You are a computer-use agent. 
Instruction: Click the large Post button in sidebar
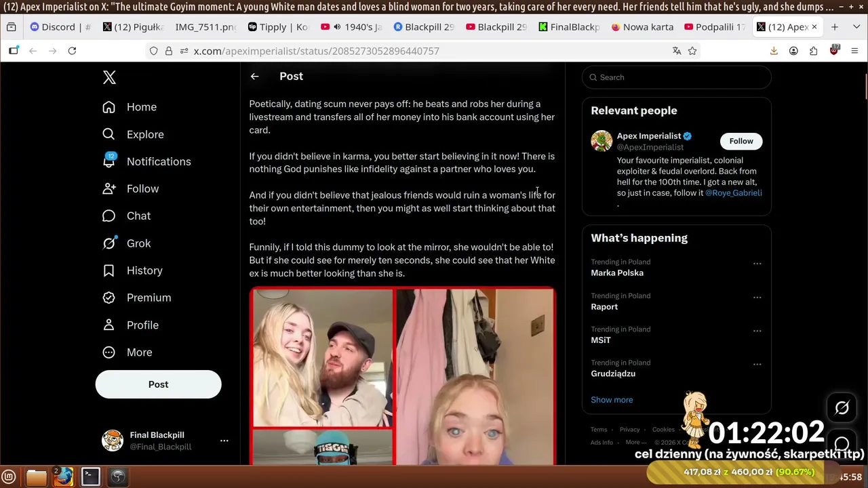[158, 384]
